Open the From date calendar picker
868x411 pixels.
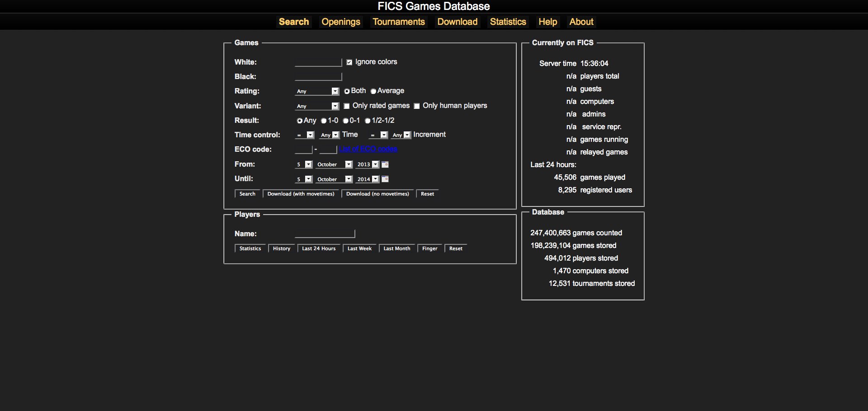pyautogui.click(x=385, y=164)
